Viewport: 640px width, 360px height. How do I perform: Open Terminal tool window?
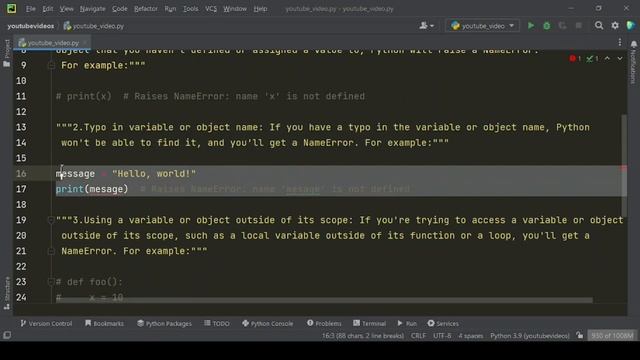pos(369,323)
